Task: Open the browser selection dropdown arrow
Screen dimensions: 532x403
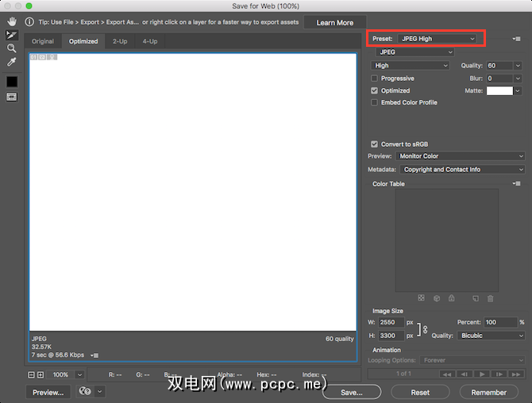Action: pos(100,391)
